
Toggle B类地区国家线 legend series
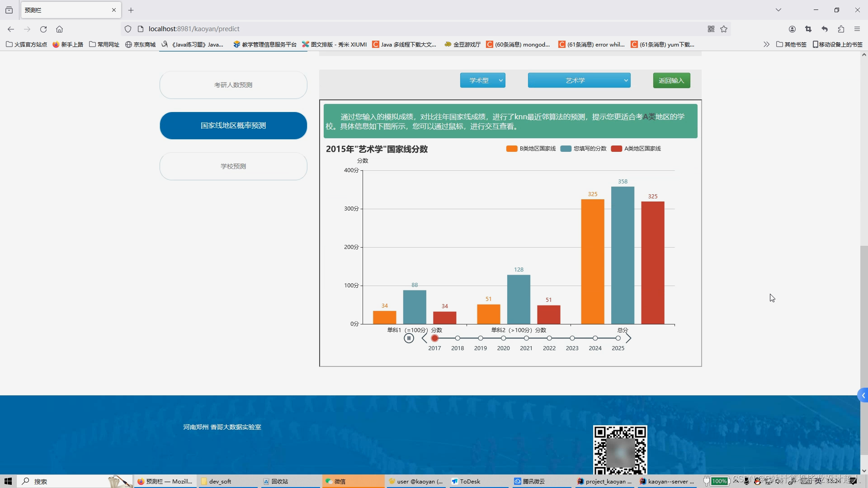pyautogui.click(x=531, y=149)
